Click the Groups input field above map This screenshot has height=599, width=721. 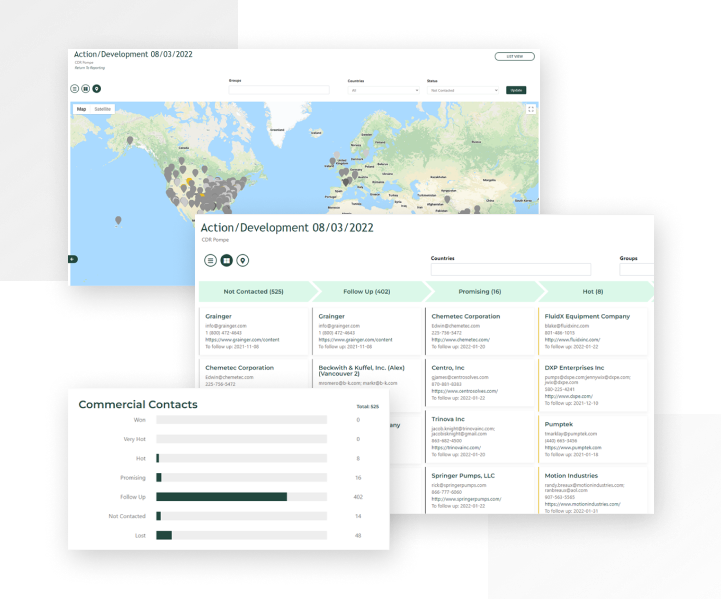(279, 90)
